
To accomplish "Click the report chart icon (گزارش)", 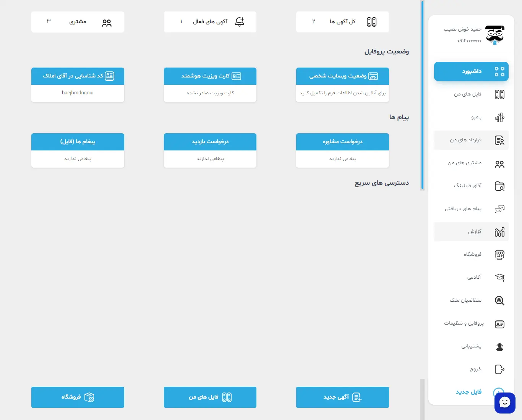I will tap(499, 232).
